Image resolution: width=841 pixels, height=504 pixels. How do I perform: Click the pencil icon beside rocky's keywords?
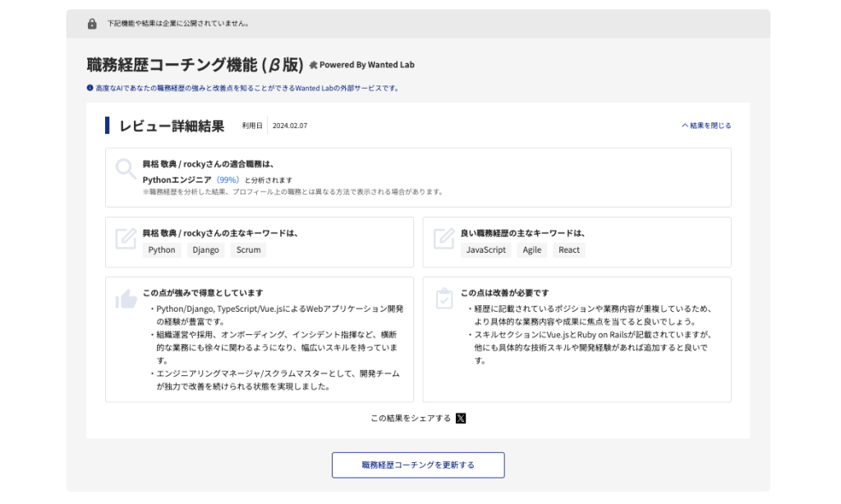point(126,239)
